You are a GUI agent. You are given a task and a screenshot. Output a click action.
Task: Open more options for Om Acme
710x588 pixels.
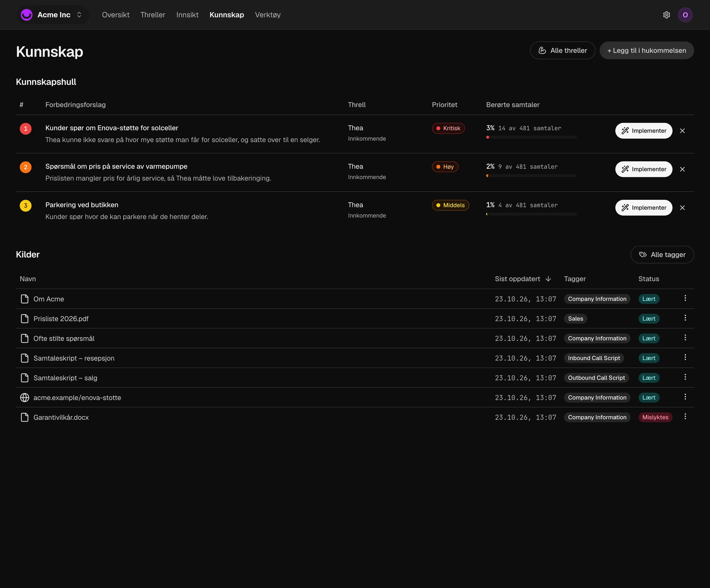point(685,298)
